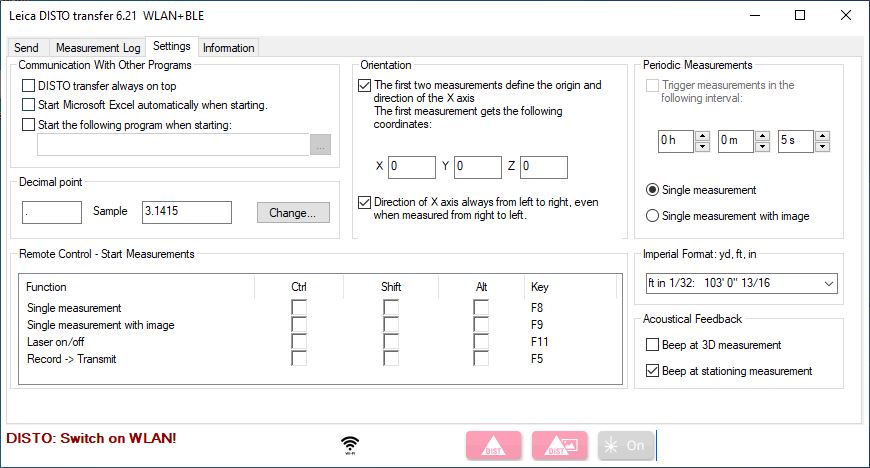
Task: Select Single measurement with image radio option
Action: point(653,215)
